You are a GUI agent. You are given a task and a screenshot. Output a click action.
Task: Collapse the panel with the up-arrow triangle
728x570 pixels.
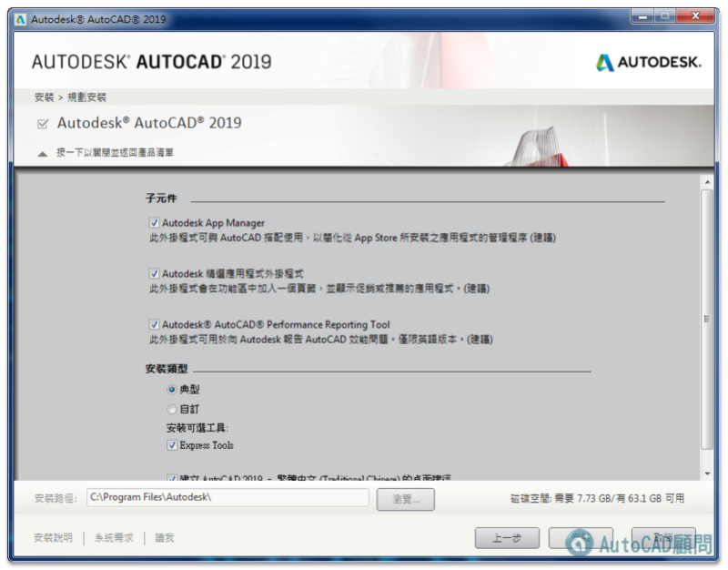point(42,154)
